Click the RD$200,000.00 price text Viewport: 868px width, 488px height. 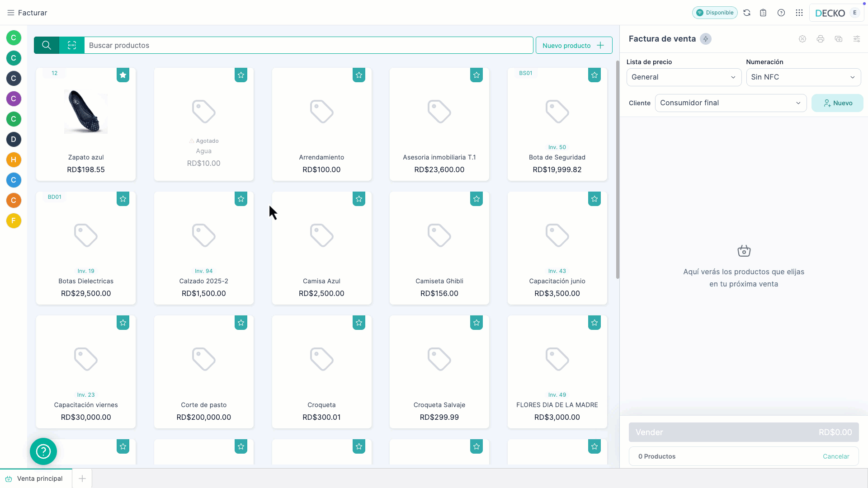pos(204,418)
